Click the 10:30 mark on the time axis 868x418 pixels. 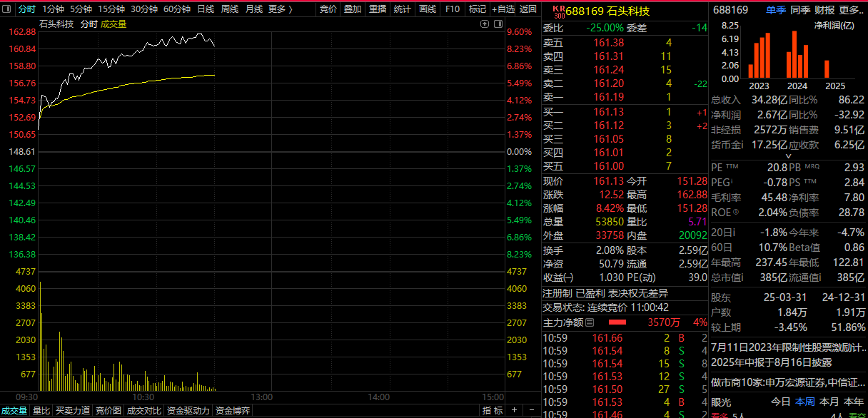pyautogui.click(x=144, y=397)
